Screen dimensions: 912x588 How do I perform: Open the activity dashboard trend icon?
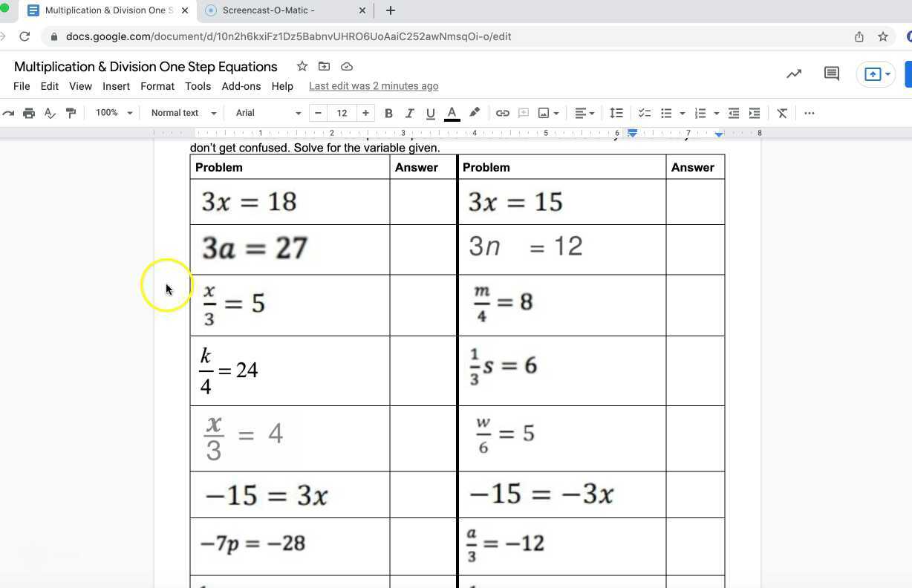794,73
